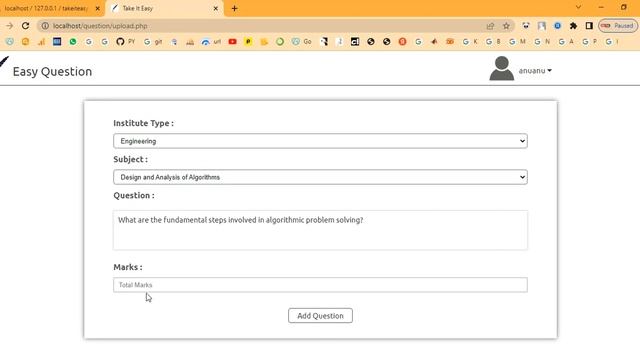
Task: Click the Easy Question site title
Action: coord(52,71)
